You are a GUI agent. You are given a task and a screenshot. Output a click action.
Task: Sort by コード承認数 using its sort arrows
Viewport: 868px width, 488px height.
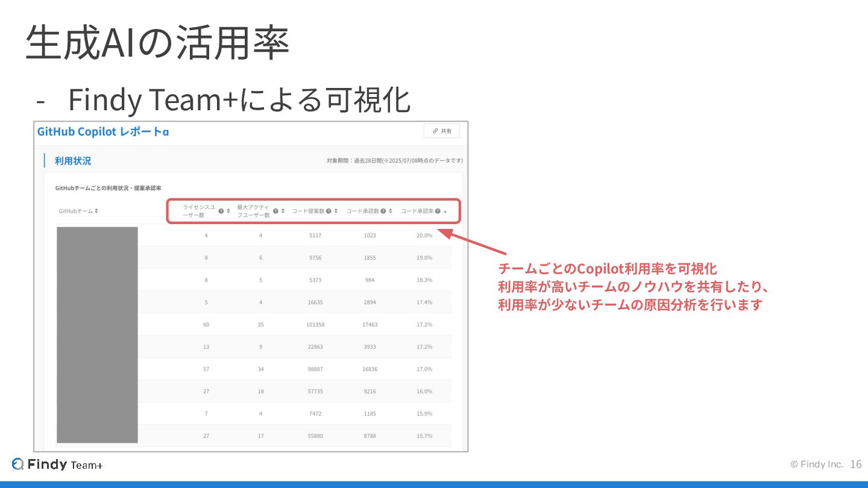pos(391,211)
